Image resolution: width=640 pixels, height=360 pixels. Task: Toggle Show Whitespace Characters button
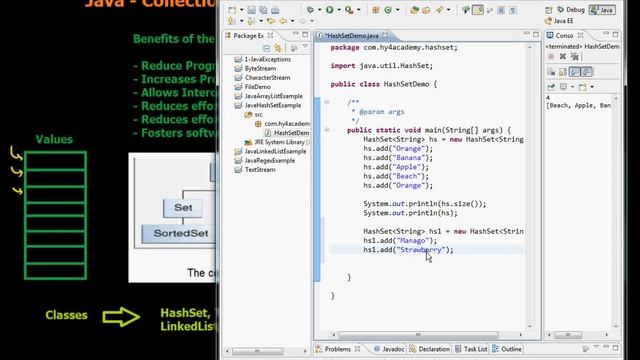point(513,10)
